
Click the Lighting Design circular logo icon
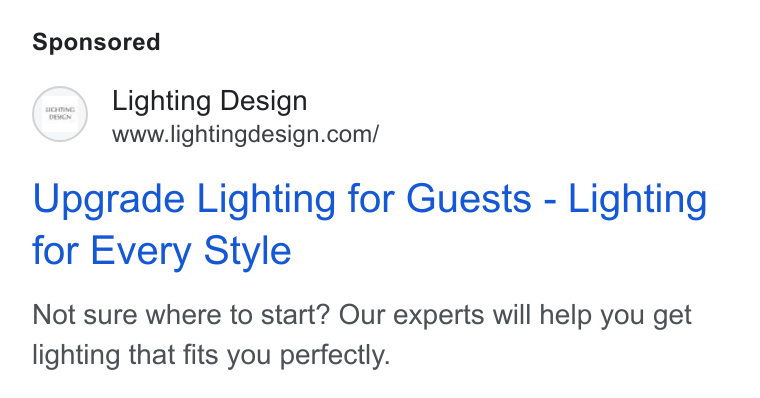coord(60,114)
